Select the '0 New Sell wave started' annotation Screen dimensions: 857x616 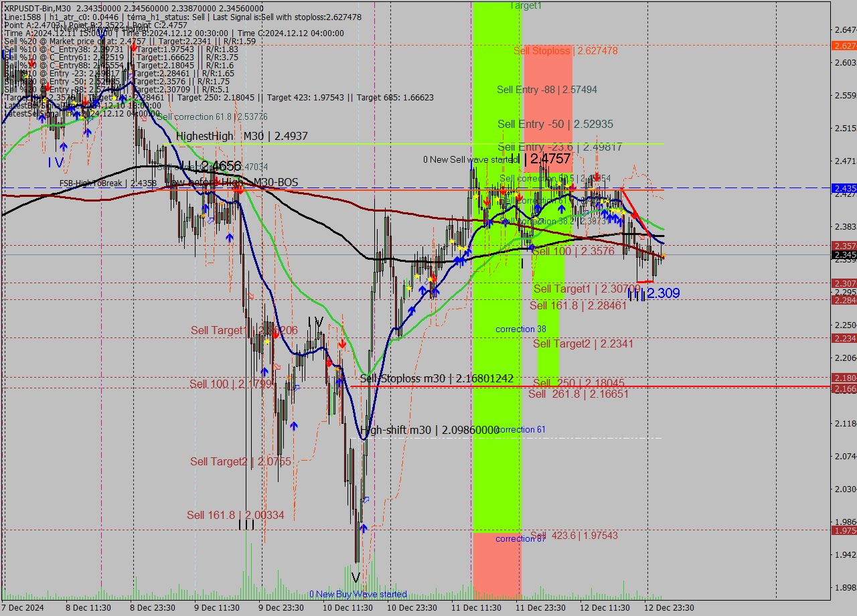471,160
